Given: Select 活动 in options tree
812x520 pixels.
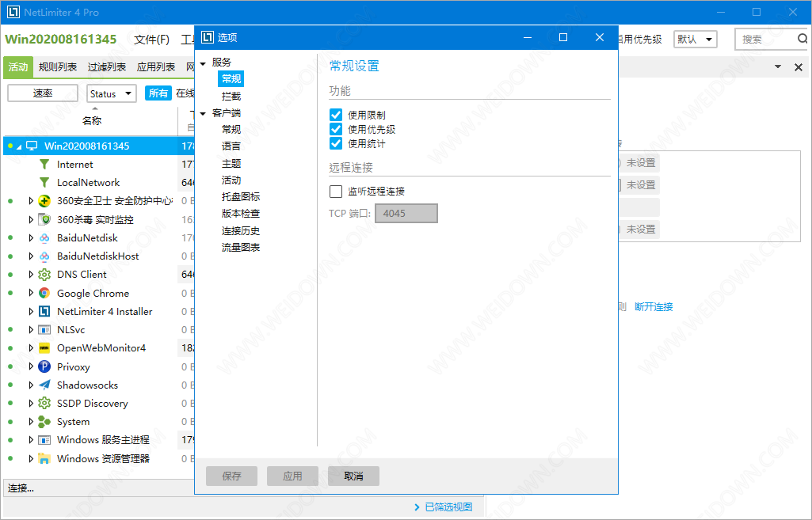Looking at the screenshot, I should click(231, 180).
